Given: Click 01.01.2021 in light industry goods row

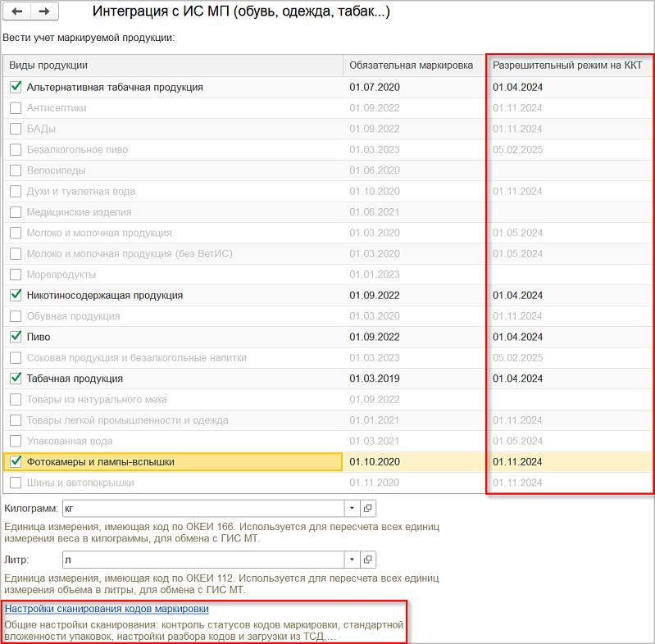Looking at the screenshot, I should click(x=375, y=420).
